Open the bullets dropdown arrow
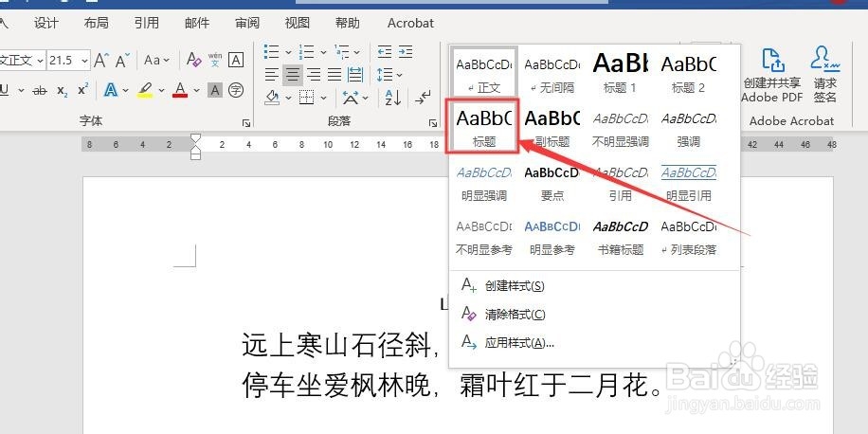Viewport: 868px width, 434px height. pyautogui.click(x=288, y=52)
